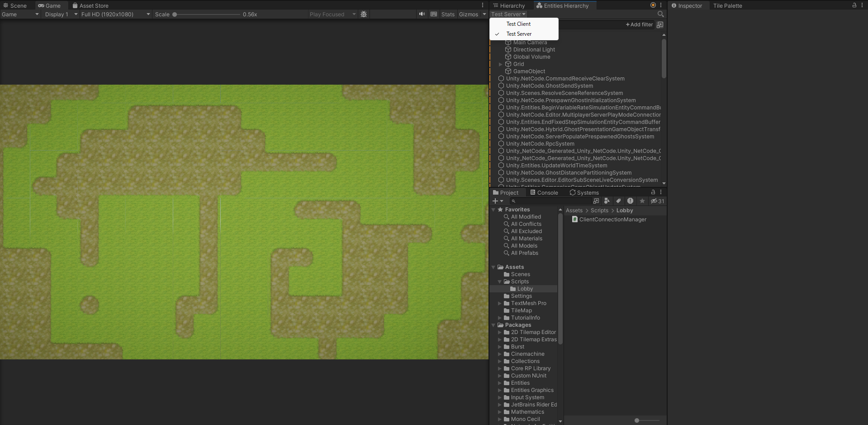Image resolution: width=868 pixels, height=425 pixels.
Task: Select the Directional Light entity
Action: [534, 50]
